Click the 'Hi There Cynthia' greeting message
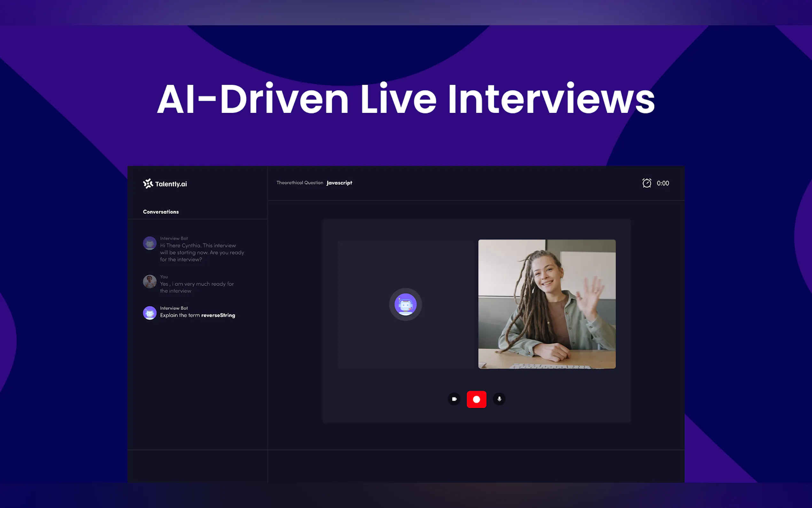Screen dimensions: 812x508 pos(201,253)
